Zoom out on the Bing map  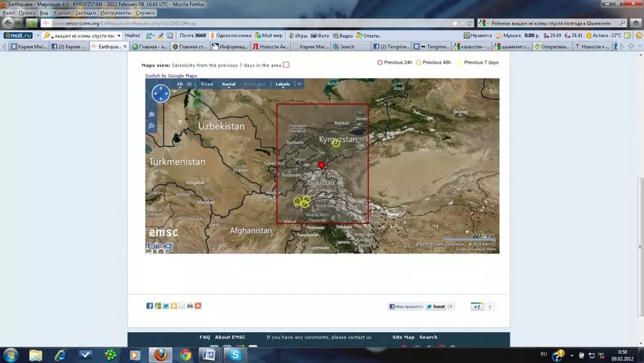pos(152,126)
